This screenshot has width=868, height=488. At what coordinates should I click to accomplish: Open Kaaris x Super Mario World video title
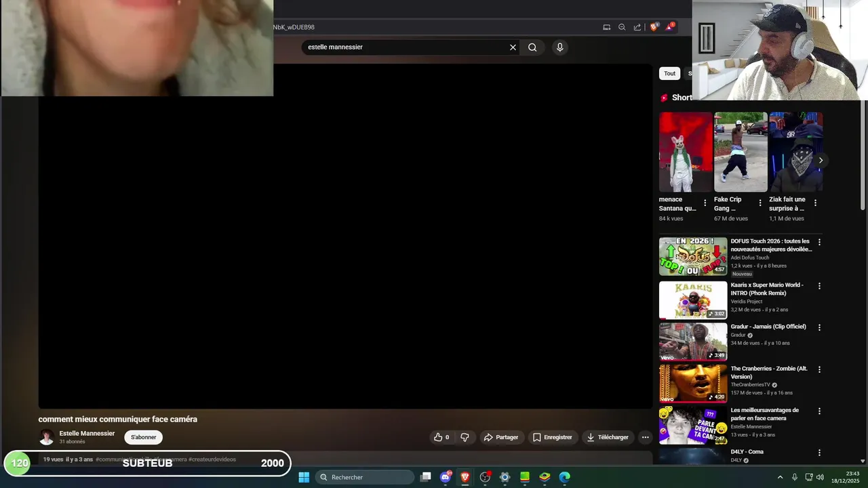pos(767,289)
